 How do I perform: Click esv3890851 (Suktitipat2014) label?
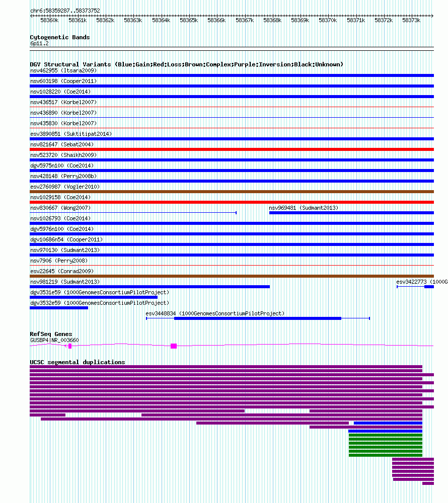click(x=71, y=134)
